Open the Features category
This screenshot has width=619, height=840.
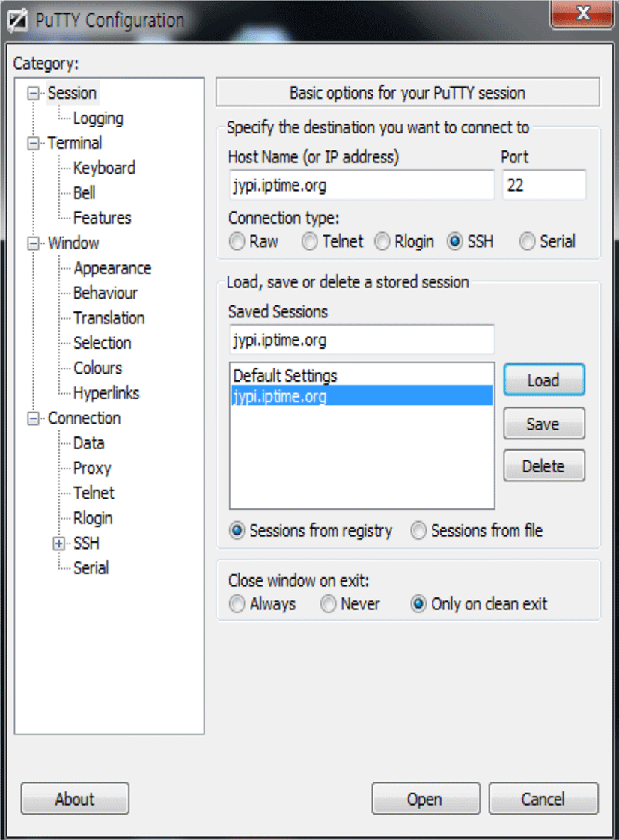103,218
